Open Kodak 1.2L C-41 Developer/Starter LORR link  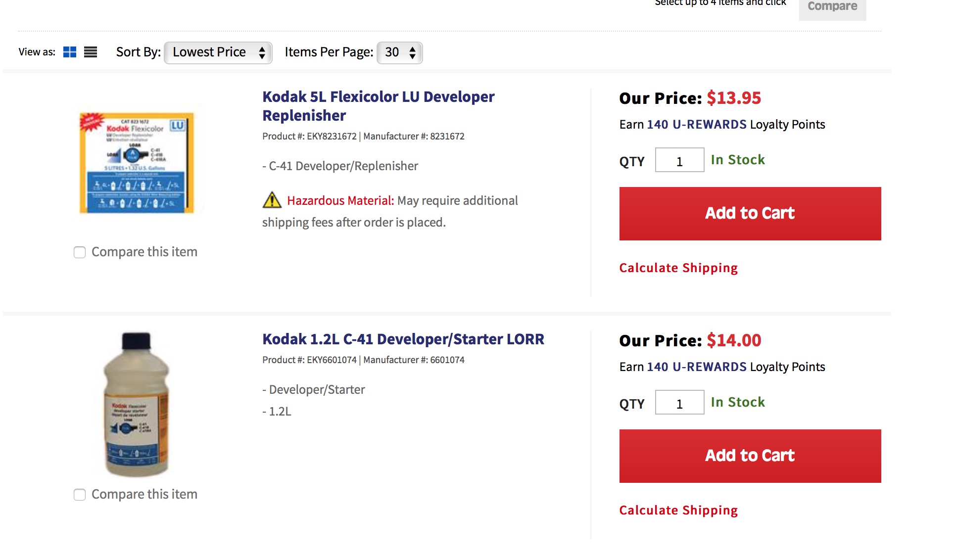click(x=403, y=339)
